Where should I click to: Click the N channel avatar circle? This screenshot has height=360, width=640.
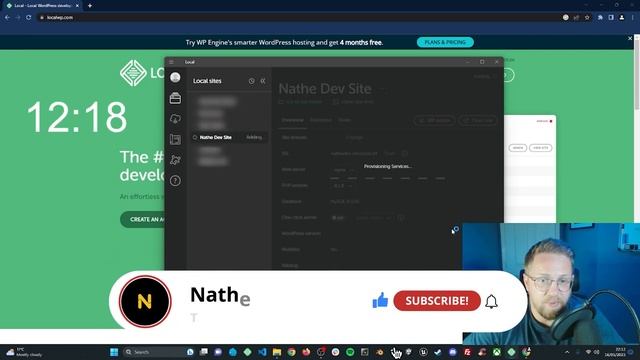click(x=145, y=302)
